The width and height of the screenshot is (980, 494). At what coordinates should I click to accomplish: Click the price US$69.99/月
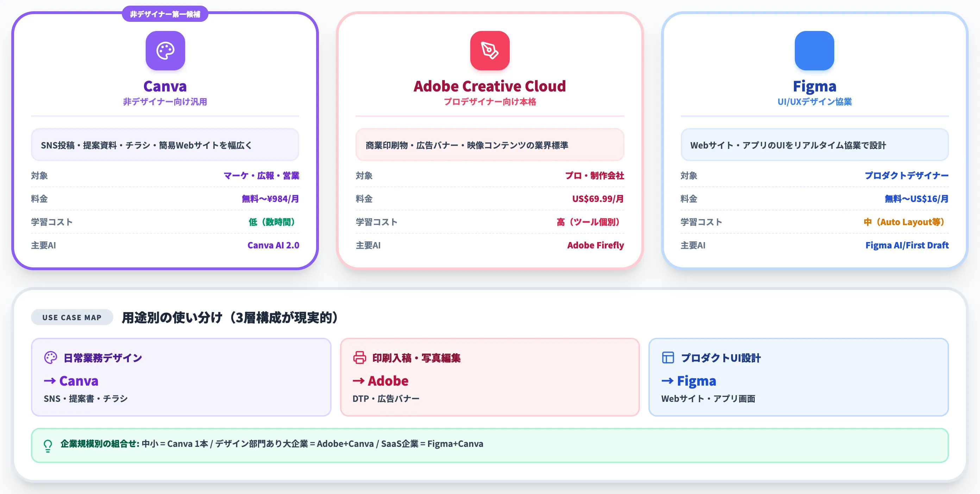click(598, 198)
